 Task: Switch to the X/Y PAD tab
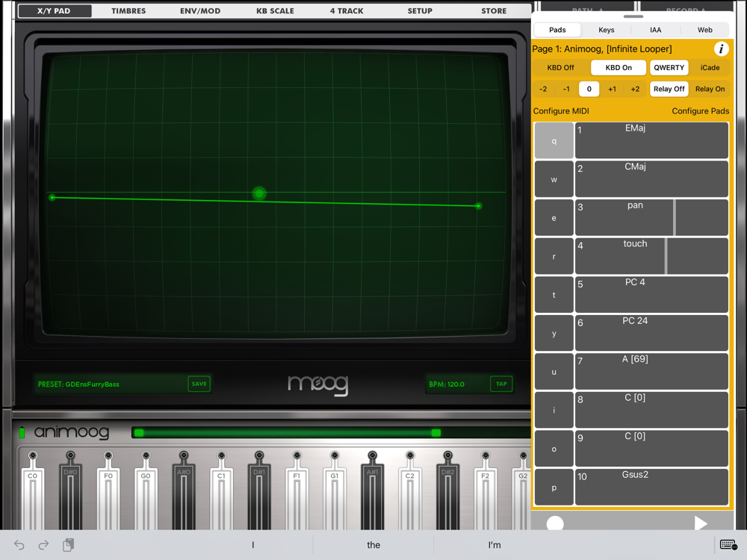[55, 10]
